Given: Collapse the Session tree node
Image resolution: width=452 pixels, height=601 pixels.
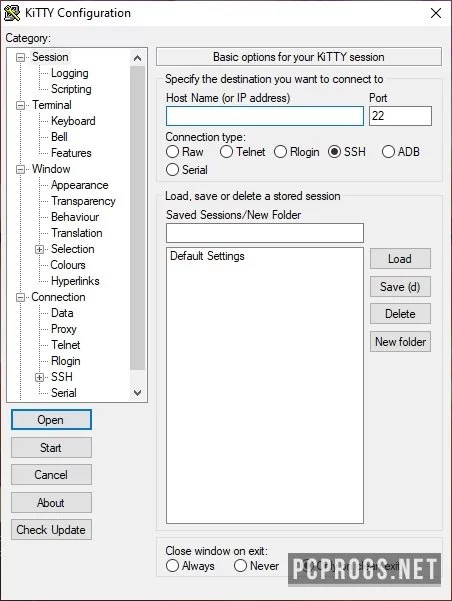Looking at the screenshot, I should tap(20, 57).
